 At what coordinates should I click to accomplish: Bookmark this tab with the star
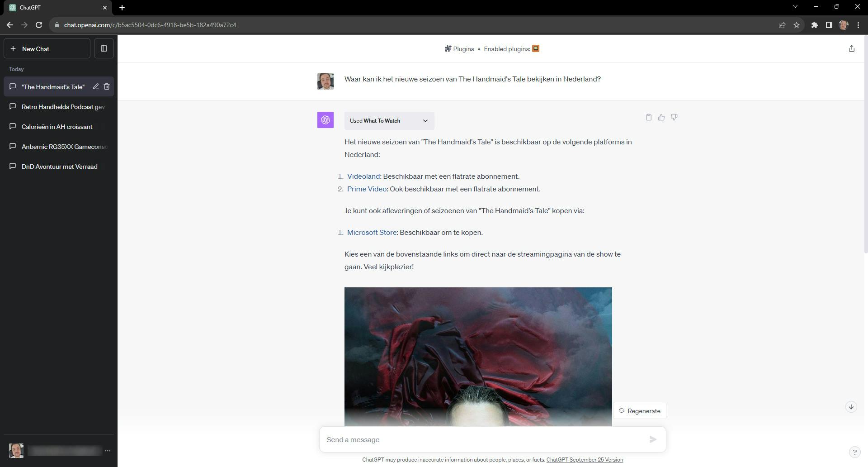pos(797,25)
